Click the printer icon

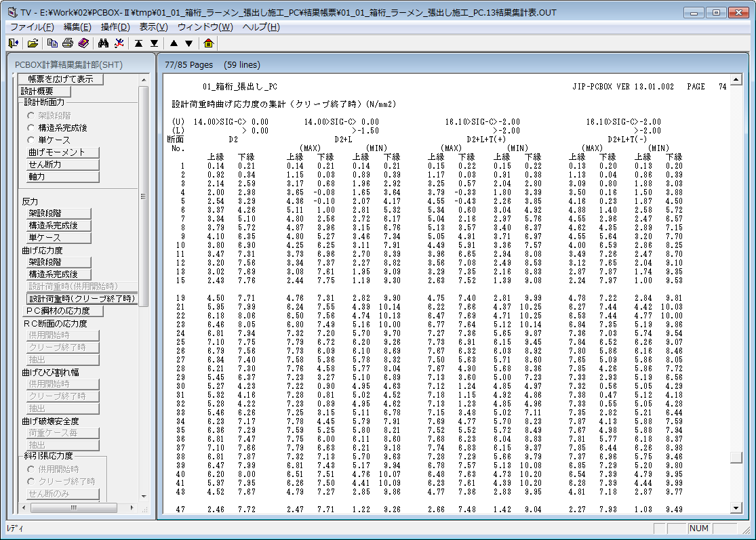tap(68, 43)
